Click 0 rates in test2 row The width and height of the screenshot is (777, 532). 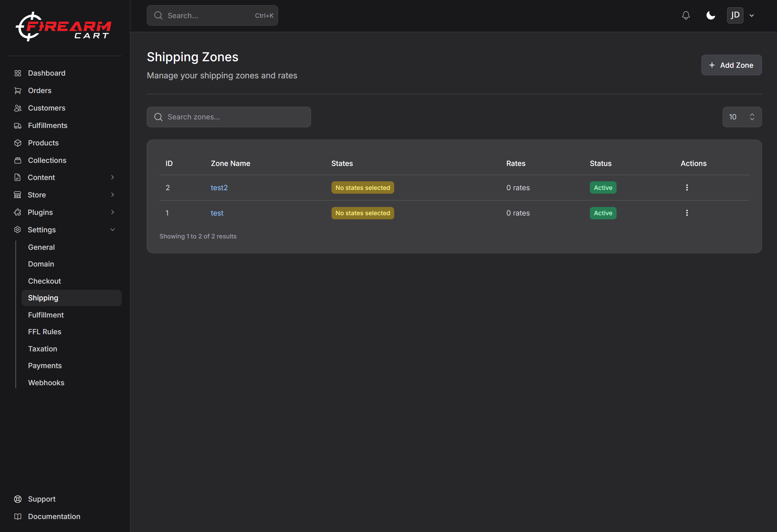coord(518,187)
